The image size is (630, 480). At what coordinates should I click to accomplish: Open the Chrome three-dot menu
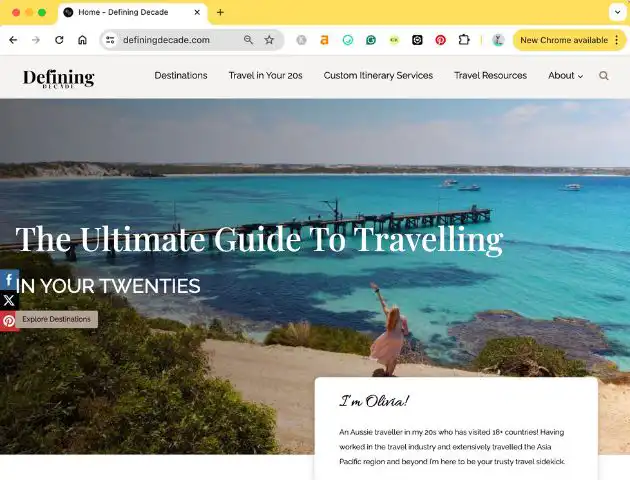tap(617, 40)
